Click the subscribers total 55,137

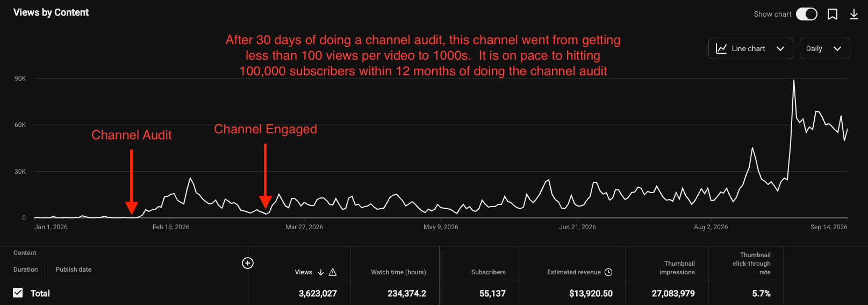pyautogui.click(x=492, y=294)
